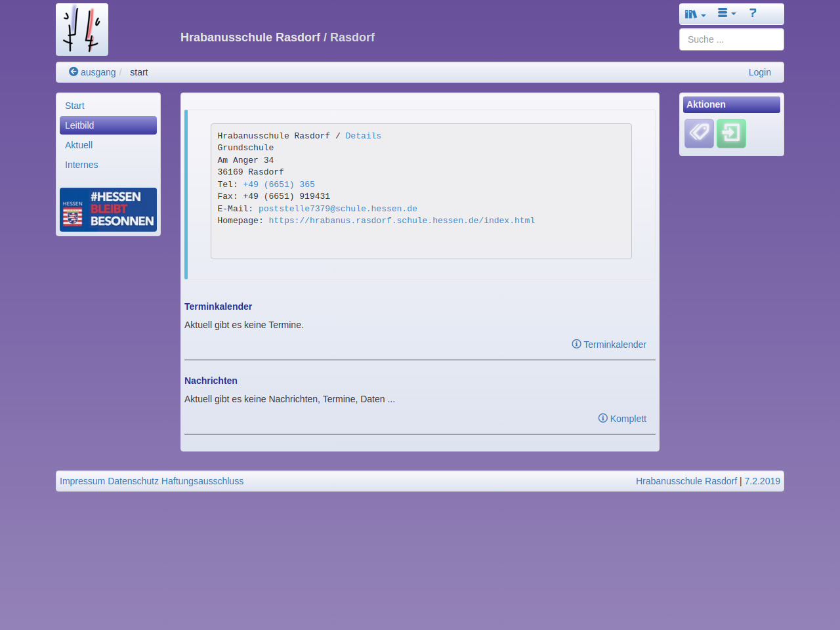
Task: Click the Hessen bleibt besonnen banner
Action: click(108, 210)
